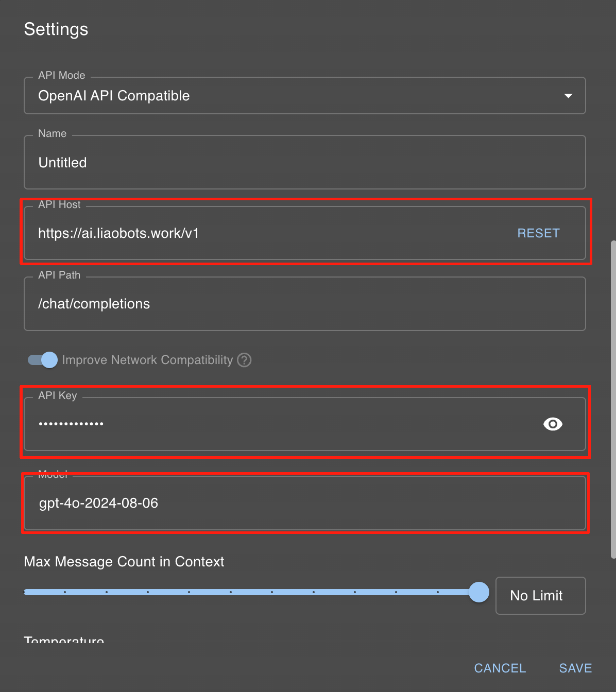Click the help icon next to Improve Network Compatibility

coord(244,360)
